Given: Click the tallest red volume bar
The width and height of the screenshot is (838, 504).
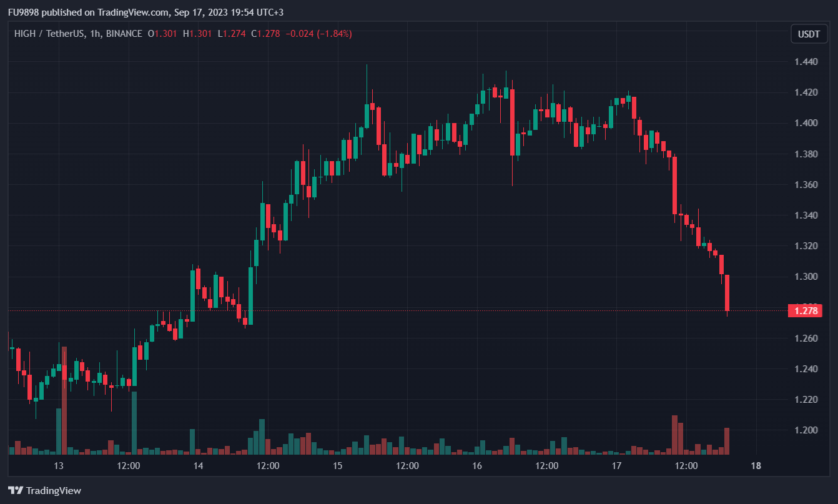Looking at the screenshot, I should (64, 400).
